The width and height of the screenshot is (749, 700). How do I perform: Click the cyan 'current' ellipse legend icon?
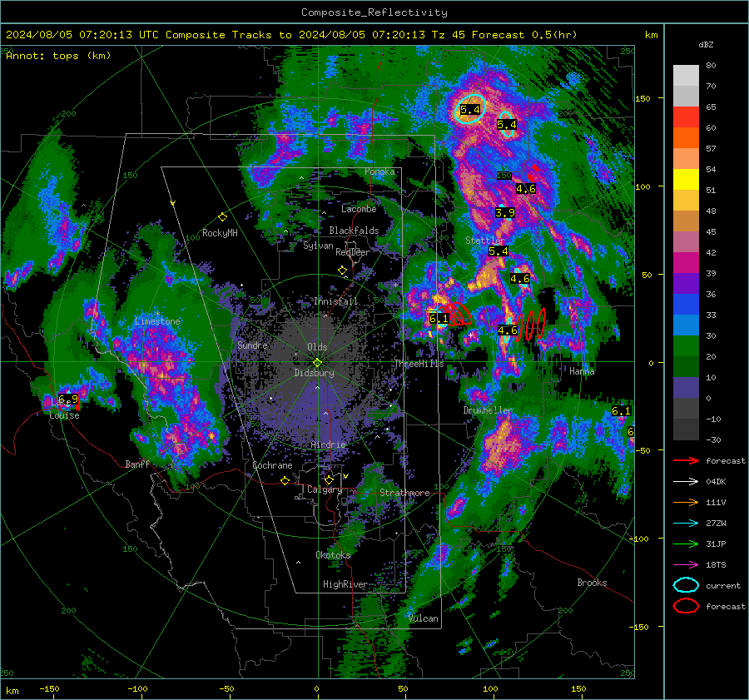pos(686,585)
